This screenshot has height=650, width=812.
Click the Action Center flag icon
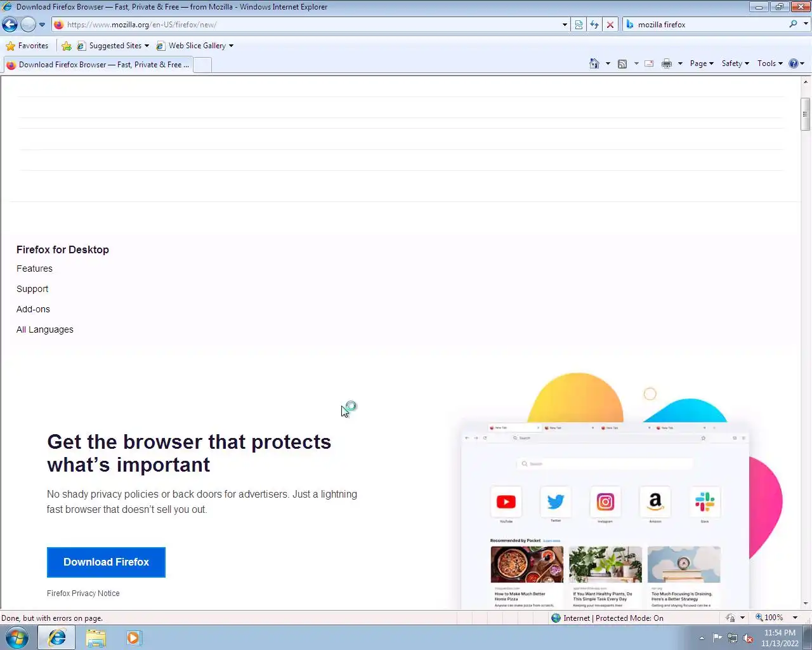[717, 638]
